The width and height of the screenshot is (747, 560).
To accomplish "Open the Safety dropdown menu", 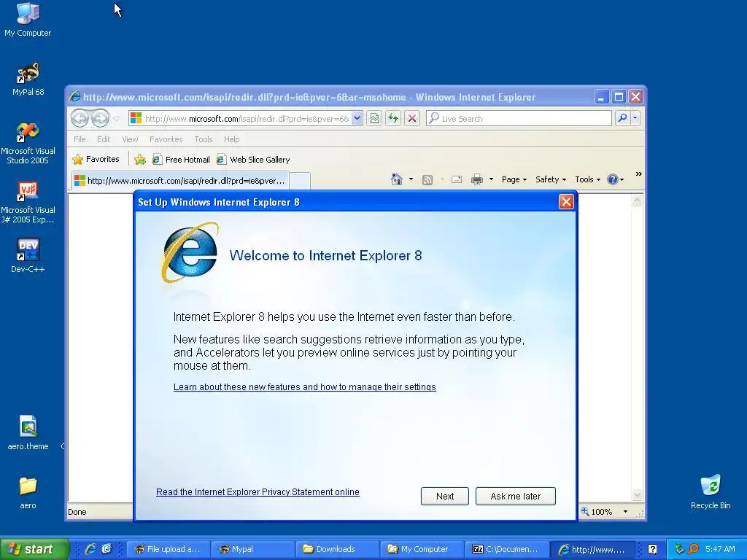I will point(551,179).
